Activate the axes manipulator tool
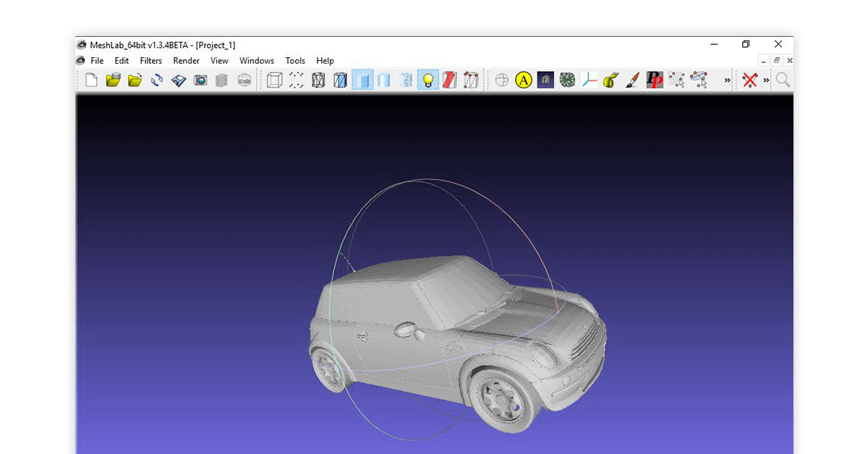This screenshot has height=454, width=868. [589, 80]
